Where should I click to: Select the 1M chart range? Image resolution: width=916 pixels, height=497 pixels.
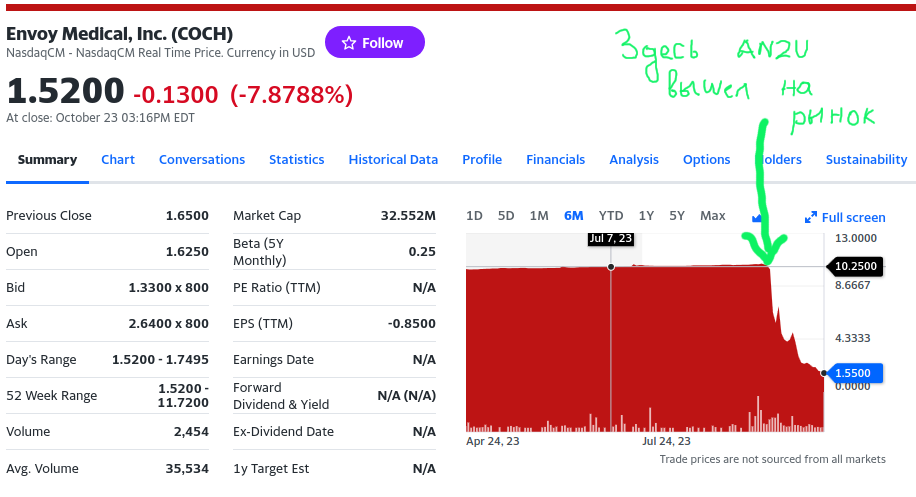[539, 216]
